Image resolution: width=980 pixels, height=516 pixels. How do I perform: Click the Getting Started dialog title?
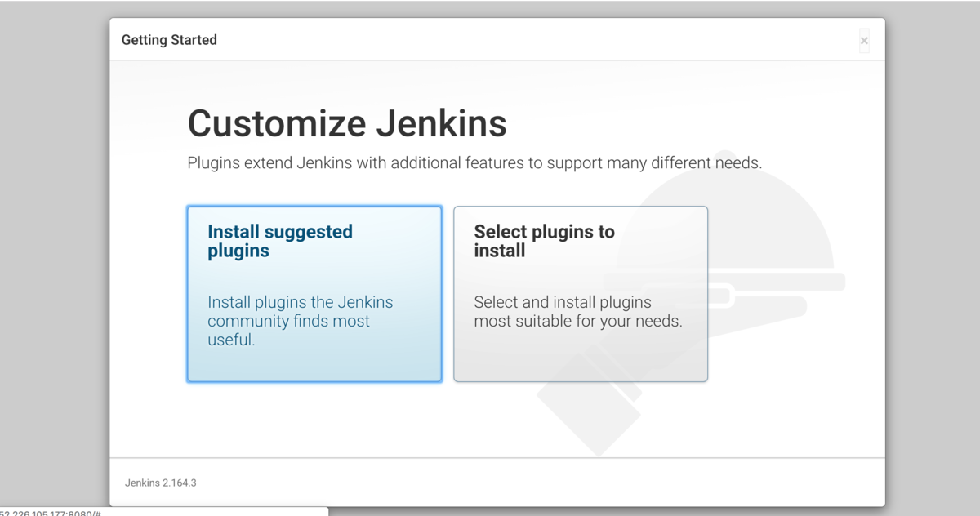coord(169,40)
